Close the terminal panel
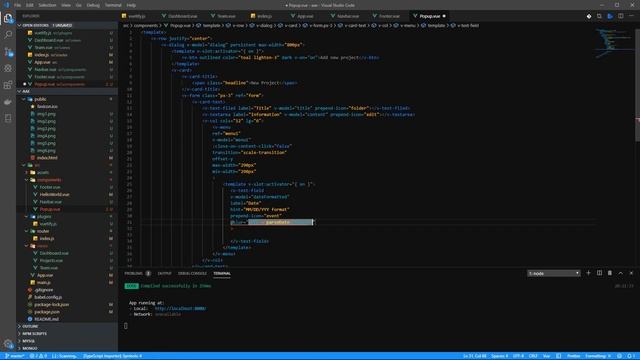 [x=631, y=273]
